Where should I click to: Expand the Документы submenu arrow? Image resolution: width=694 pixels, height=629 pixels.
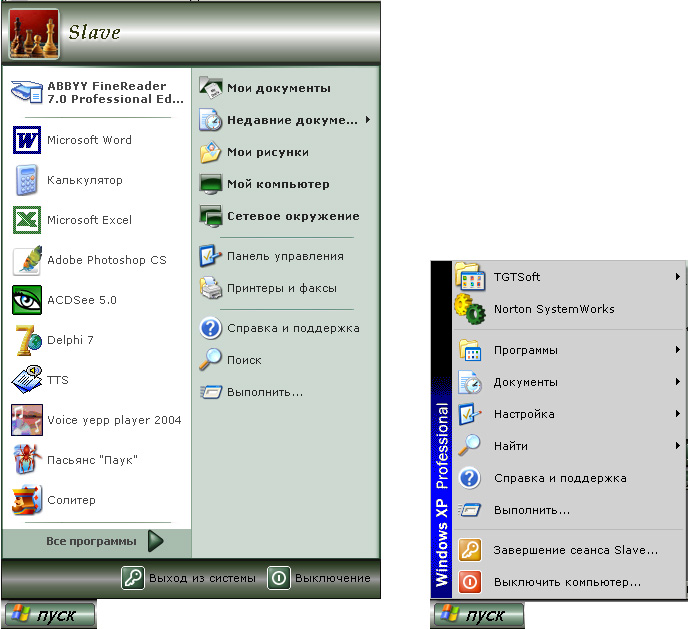pyautogui.click(x=677, y=382)
